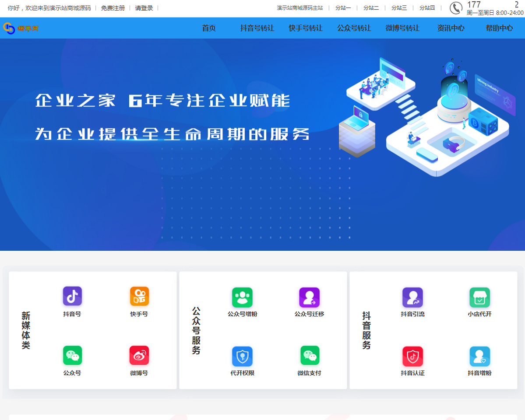Select the red 抖音认证 shield icon
This screenshot has width=525, height=420.
click(412, 356)
